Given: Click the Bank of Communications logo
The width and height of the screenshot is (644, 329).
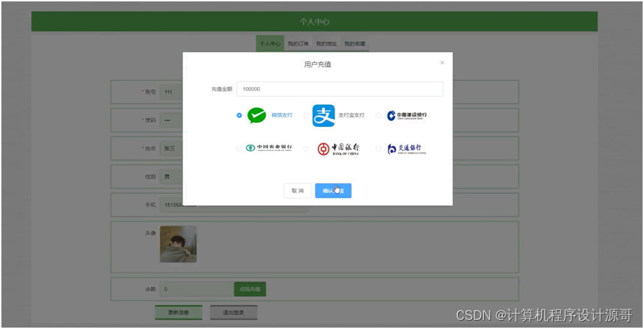Looking at the screenshot, I should tap(407, 149).
